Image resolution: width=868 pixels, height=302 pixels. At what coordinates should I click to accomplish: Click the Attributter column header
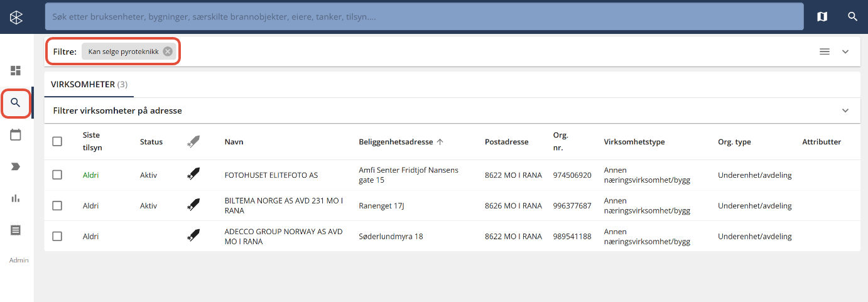point(822,142)
